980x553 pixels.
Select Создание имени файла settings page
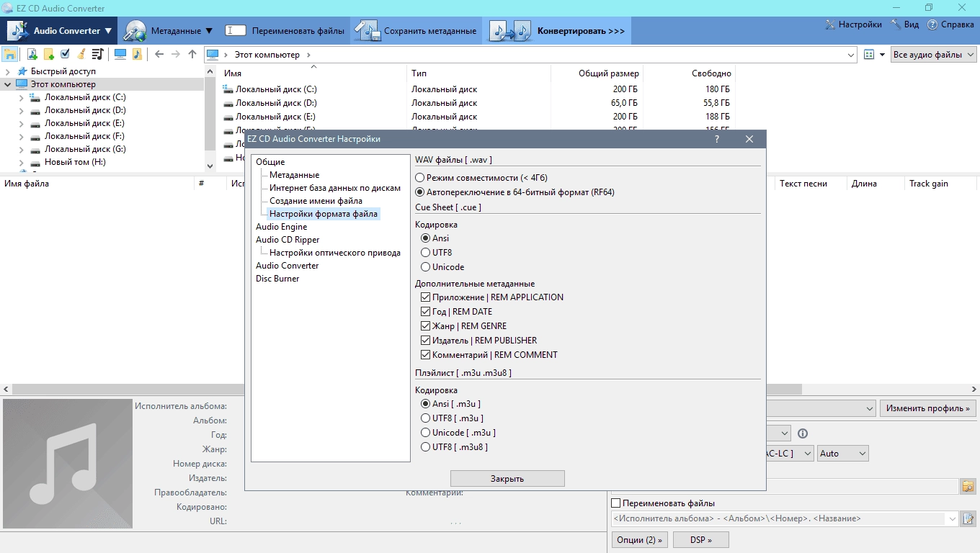[x=316, y=201]
